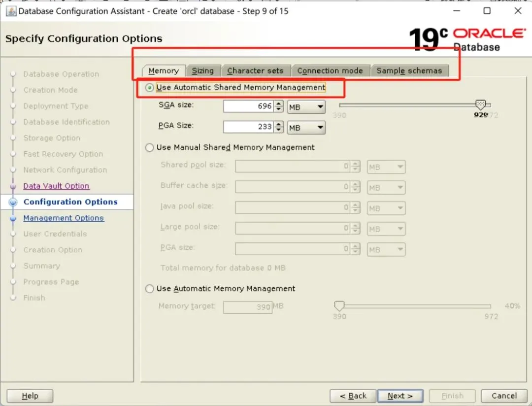This screenshot has width=532, height=406.
Task: Increase Shared pool size with up arrow
Action: coord(355,164)
